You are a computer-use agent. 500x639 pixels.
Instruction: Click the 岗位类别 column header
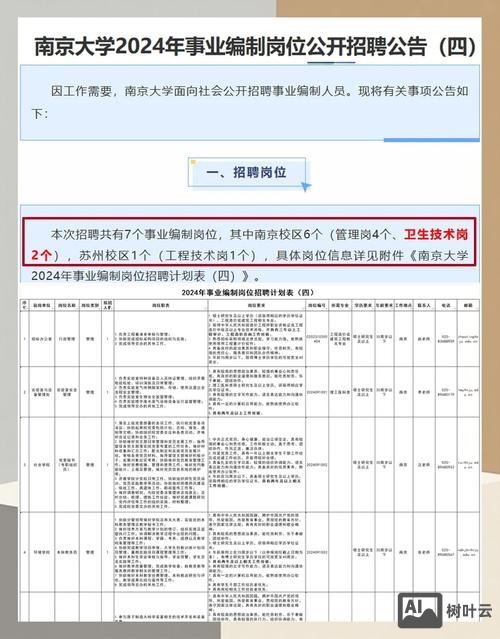[90, 305]
